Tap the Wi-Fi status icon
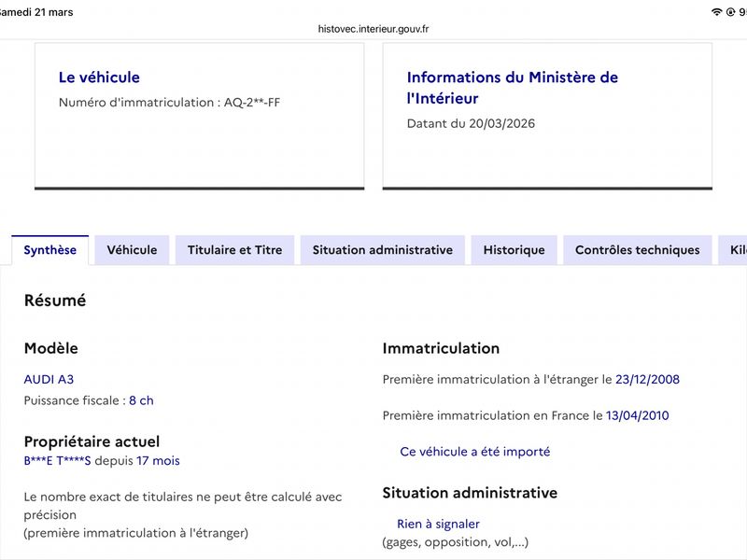747x560 pixels. tap(716, 12)
